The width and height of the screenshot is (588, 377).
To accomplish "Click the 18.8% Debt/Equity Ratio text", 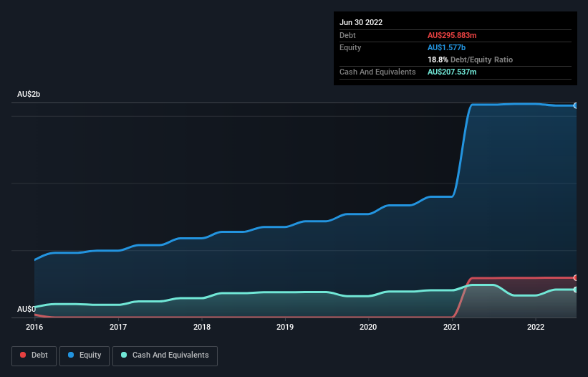I will [471, 59].
